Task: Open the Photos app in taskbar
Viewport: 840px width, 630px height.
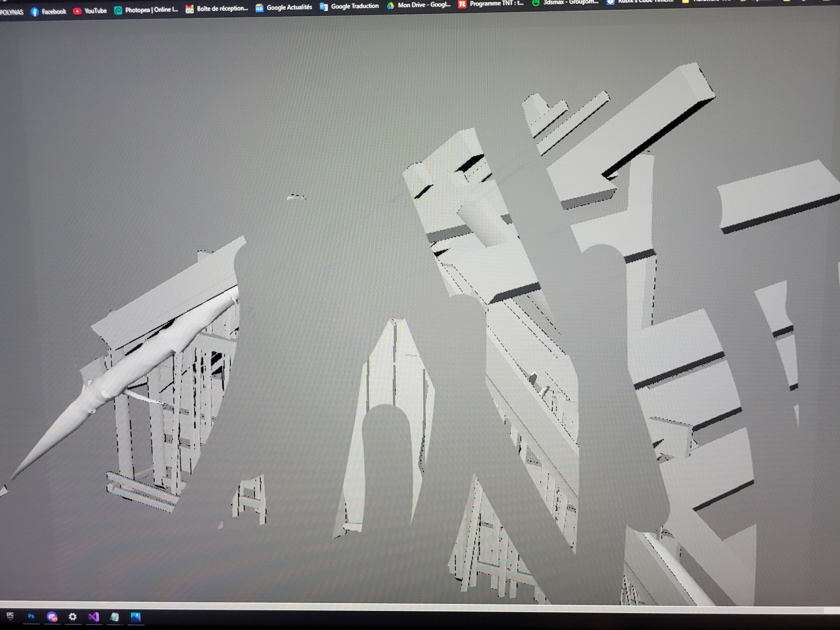Action: click(x=136, y=617)
